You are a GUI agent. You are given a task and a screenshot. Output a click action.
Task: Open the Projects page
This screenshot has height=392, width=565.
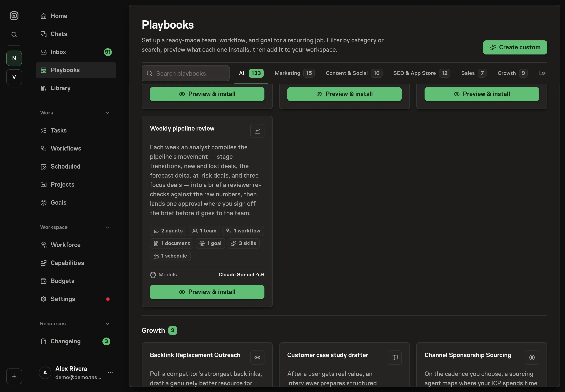coord(76,184)
